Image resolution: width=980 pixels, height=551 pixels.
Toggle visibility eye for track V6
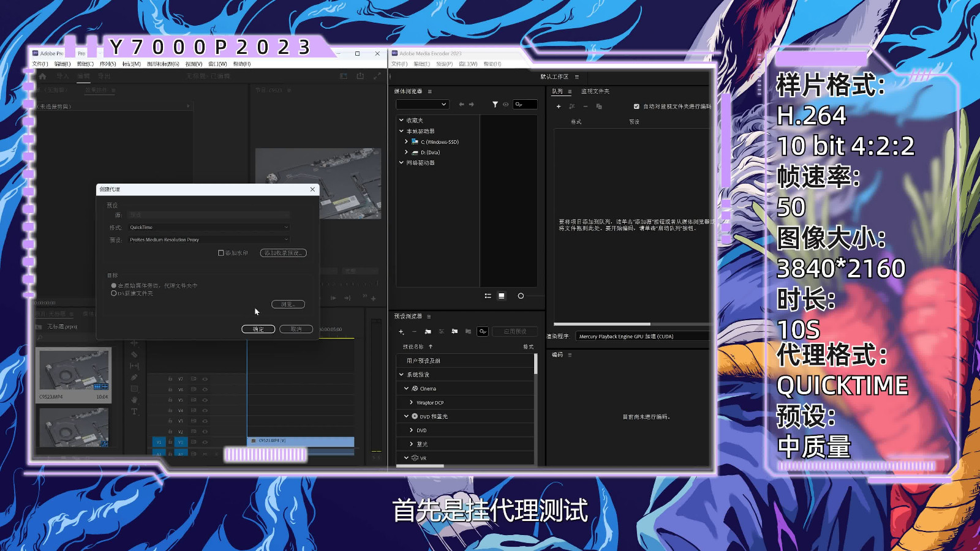click(x=205, y=389)
